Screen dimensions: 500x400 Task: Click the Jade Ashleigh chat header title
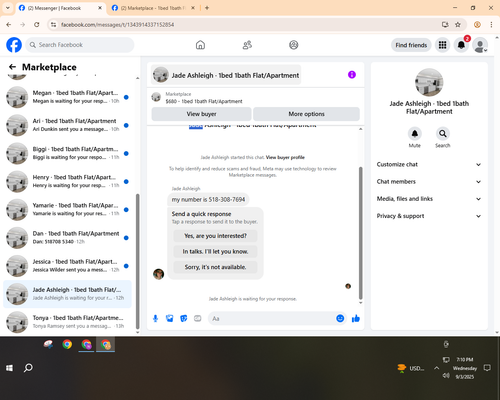click(x=235, y=75)
